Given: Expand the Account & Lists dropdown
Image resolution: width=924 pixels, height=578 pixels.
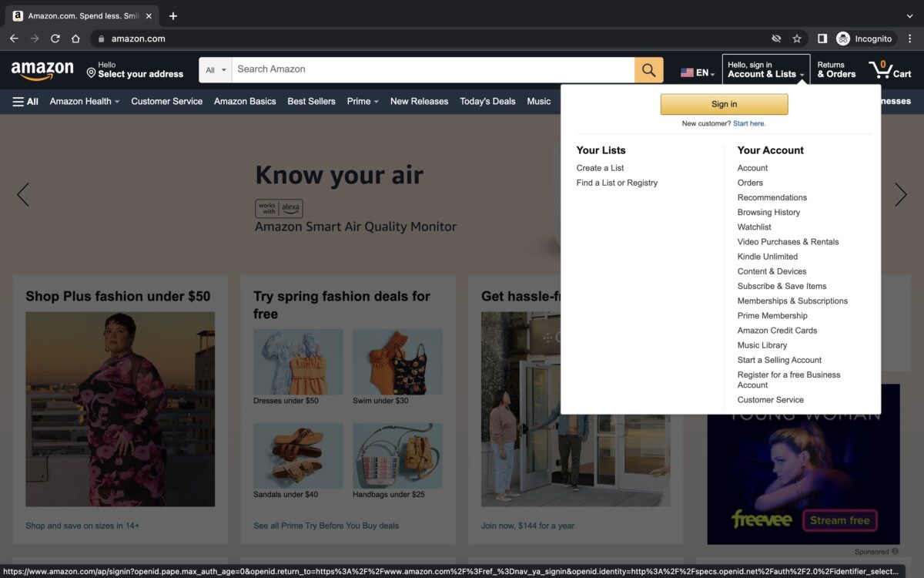Looking at the screenshot, I should pyautogui.click(x=766, y=70).
